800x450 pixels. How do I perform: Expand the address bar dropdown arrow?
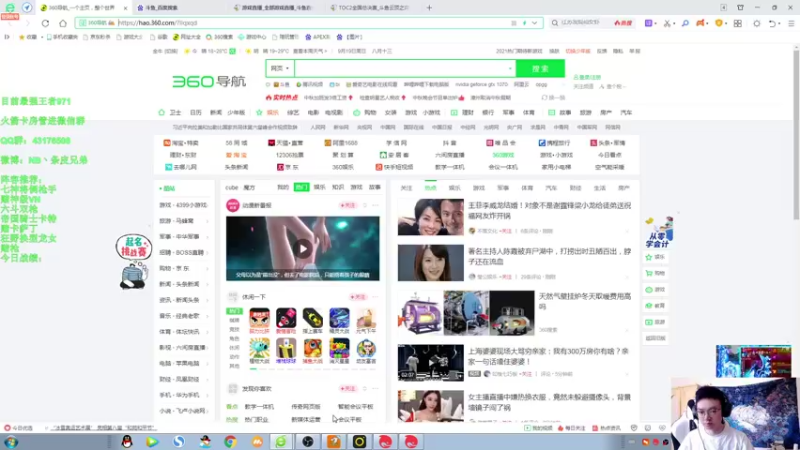[534, 23]
